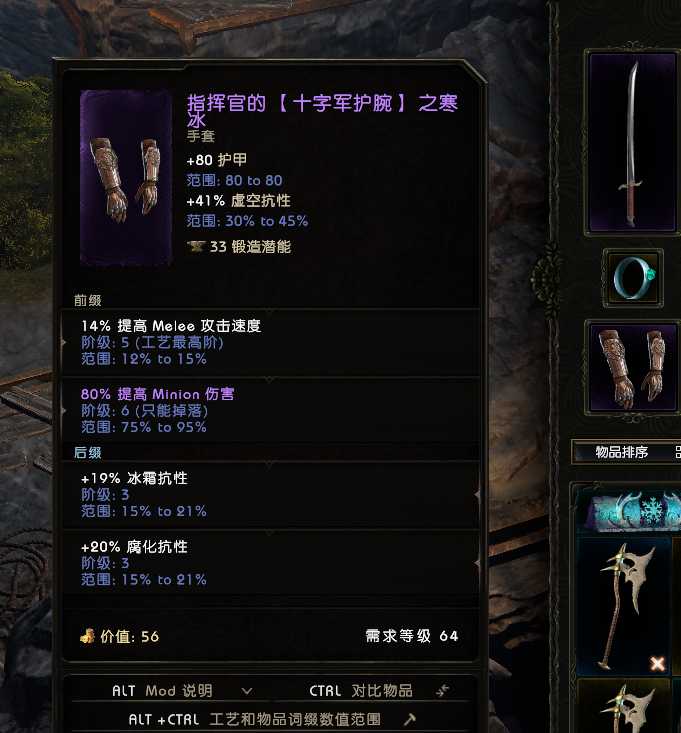Click the CTRL 对比物品 compare icon
The height and width of the screenshot is (733, 681).
[x=442, y=690]
